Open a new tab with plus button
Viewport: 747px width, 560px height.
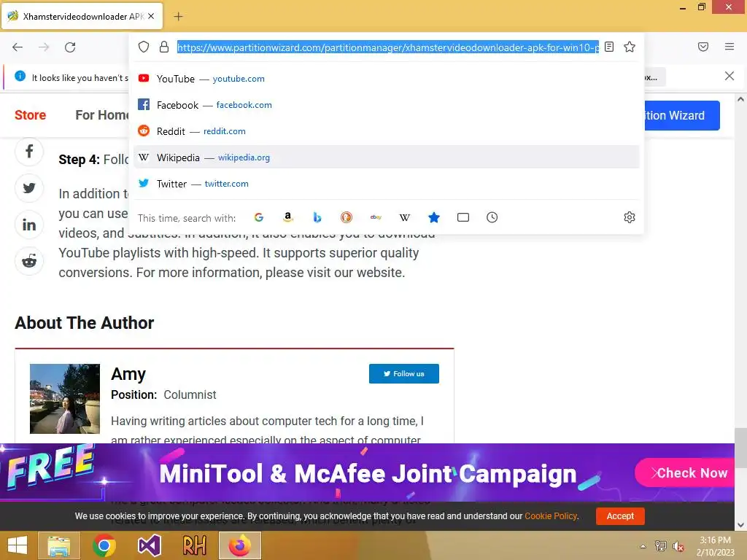pos(178,16)
